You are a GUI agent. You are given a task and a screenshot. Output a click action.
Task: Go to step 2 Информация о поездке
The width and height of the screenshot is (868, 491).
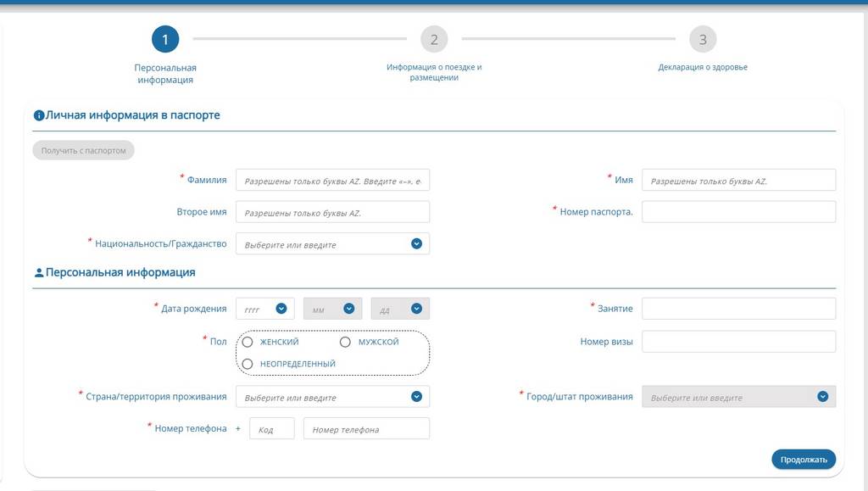(x=434, y=39)
